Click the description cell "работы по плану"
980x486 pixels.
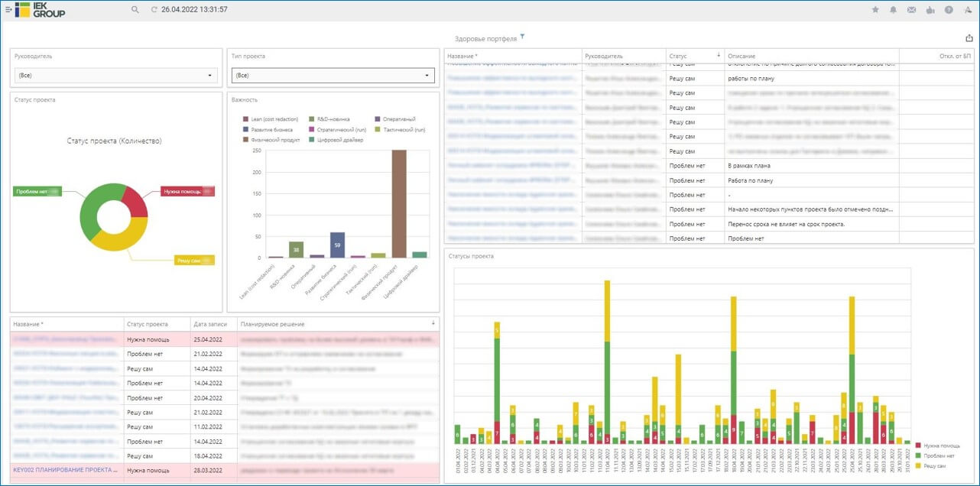pyautogui.click(x=812, y=79)
